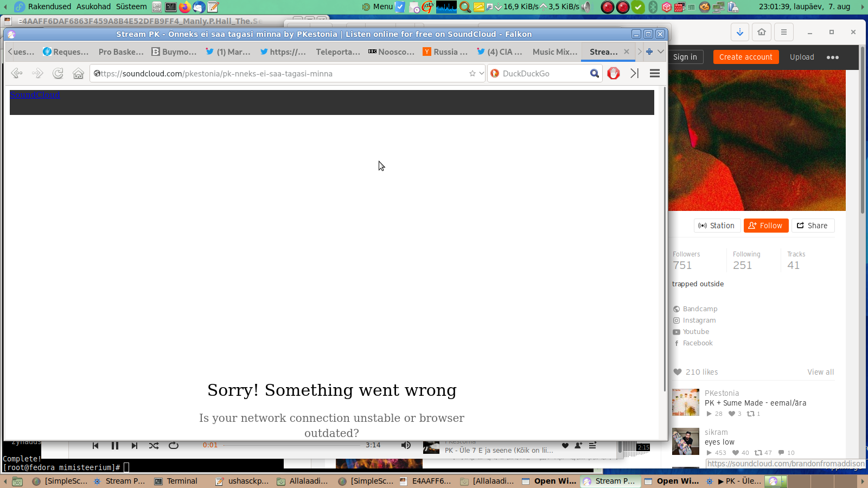This screenshot has height=488, width=868.
Task: Click Sign in on the SoundCloud window
Action: pyautogui.click(x=685, y=57)
